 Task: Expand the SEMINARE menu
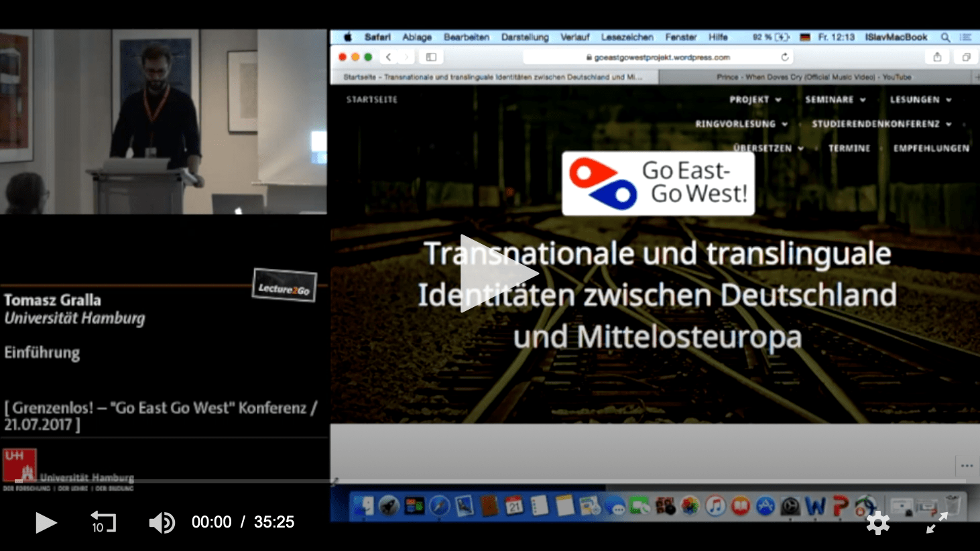835,99
